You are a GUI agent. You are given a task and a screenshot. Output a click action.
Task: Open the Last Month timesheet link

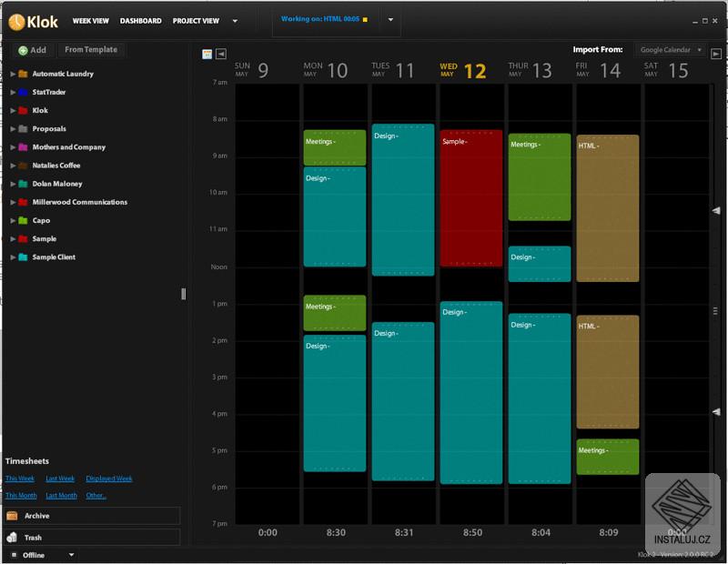[62, 495]
